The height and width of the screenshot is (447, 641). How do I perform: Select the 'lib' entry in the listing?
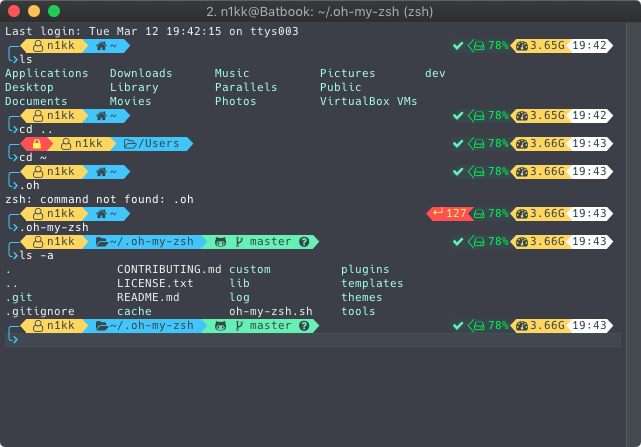[x=239, y=283]
